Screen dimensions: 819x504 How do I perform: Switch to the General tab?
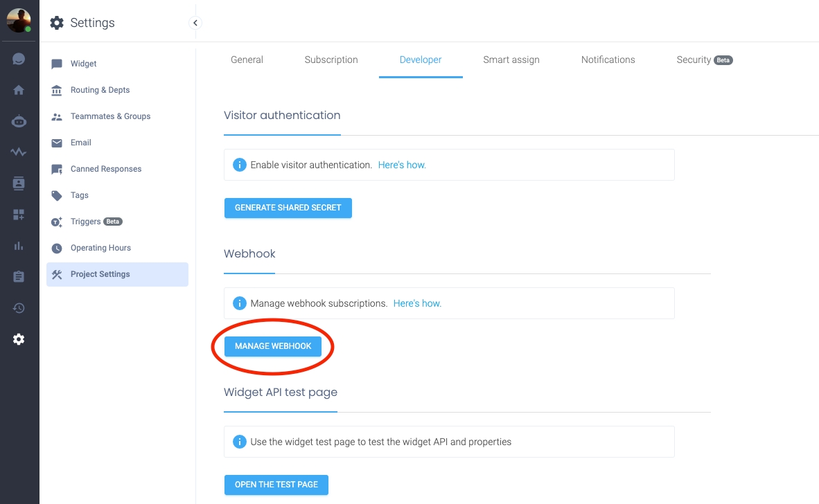[x=247, y=60]
